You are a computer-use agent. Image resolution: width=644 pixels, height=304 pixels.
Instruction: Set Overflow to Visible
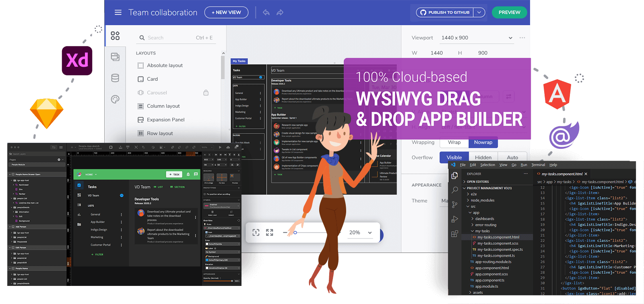coord(454,157)
